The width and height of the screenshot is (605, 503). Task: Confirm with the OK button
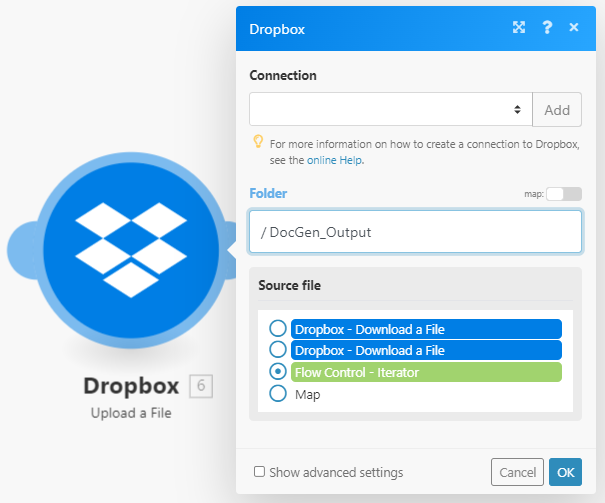point(565,472)
